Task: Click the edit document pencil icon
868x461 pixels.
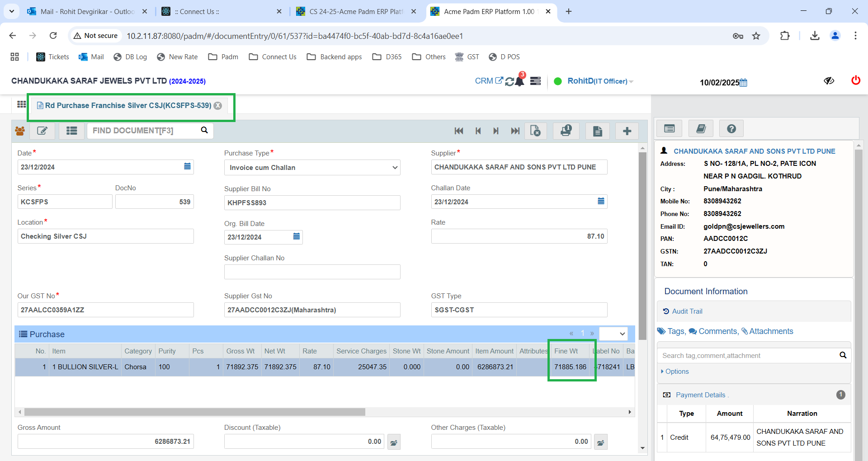Action: 42,131
